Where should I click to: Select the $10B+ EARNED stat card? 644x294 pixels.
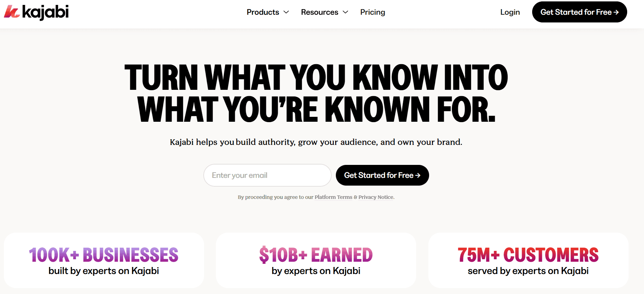[x=316, y=260]
